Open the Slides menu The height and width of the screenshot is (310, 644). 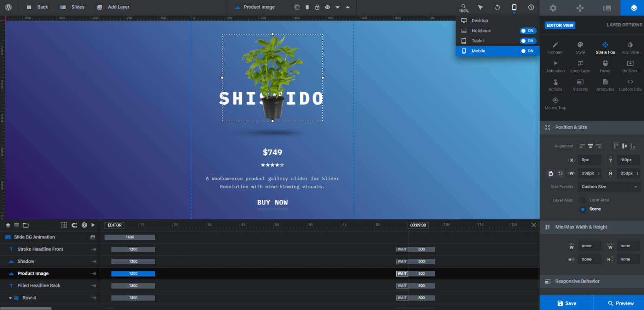[73, 7]
